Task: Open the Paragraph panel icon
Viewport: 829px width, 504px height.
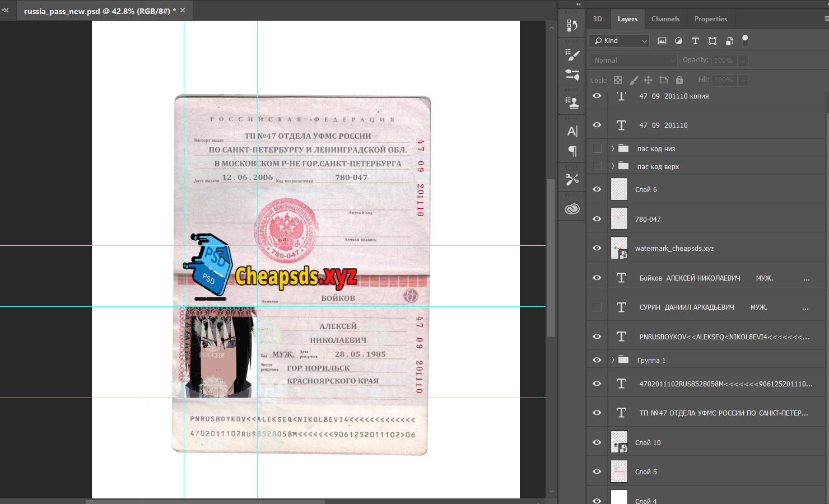Action: point(572,151)
